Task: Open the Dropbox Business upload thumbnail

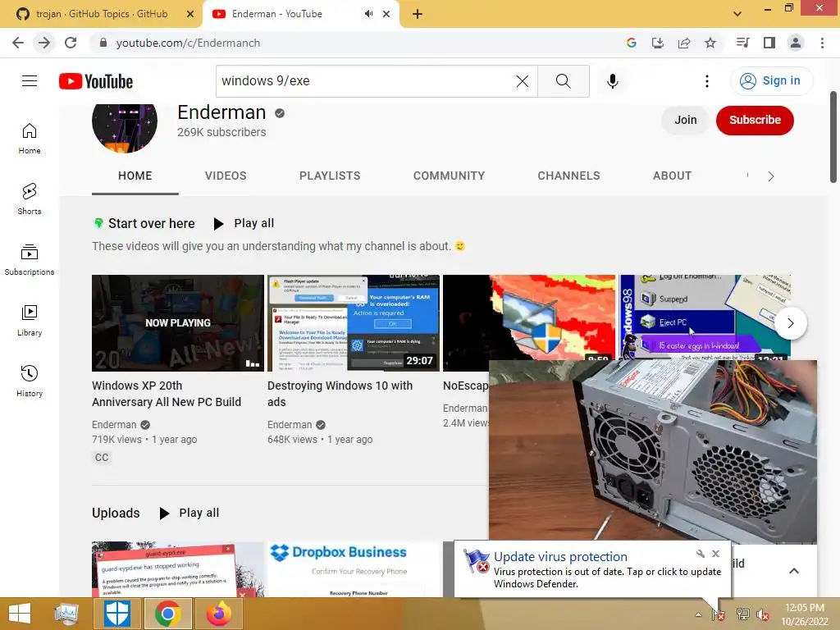Action: coord(354,569)
